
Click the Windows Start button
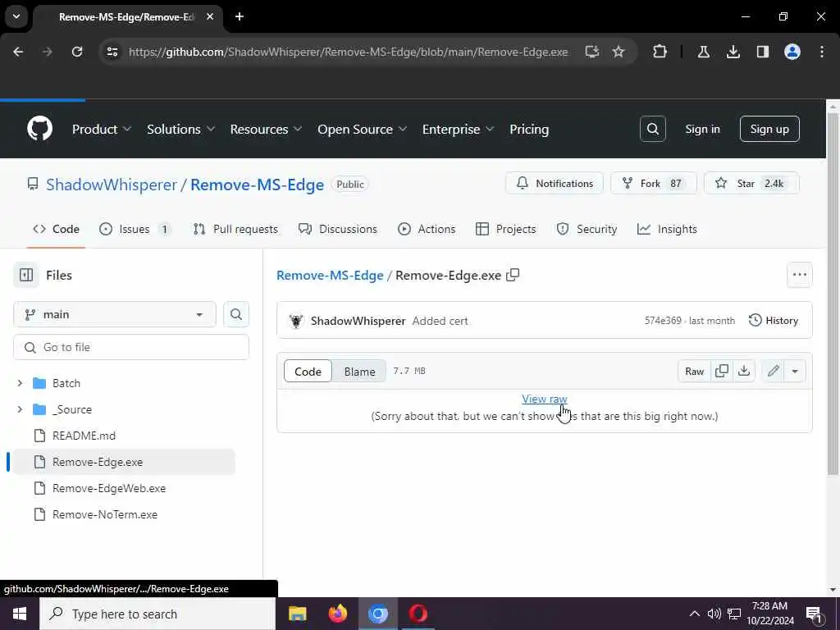click(x=20, y=614)
